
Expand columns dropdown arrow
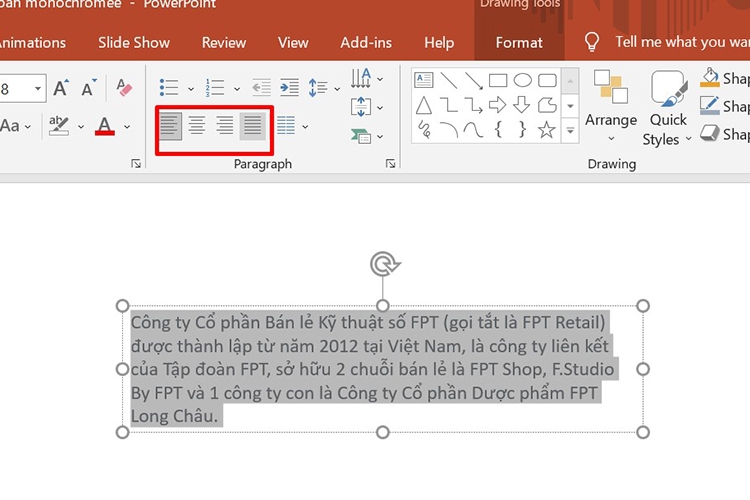tap(305, 127)
